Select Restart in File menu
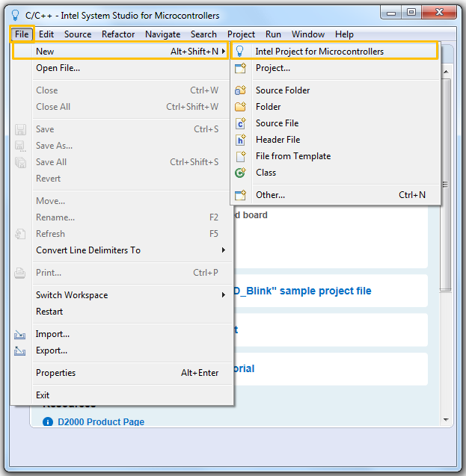This screenshot has height=476, width=466. (121, 312)
